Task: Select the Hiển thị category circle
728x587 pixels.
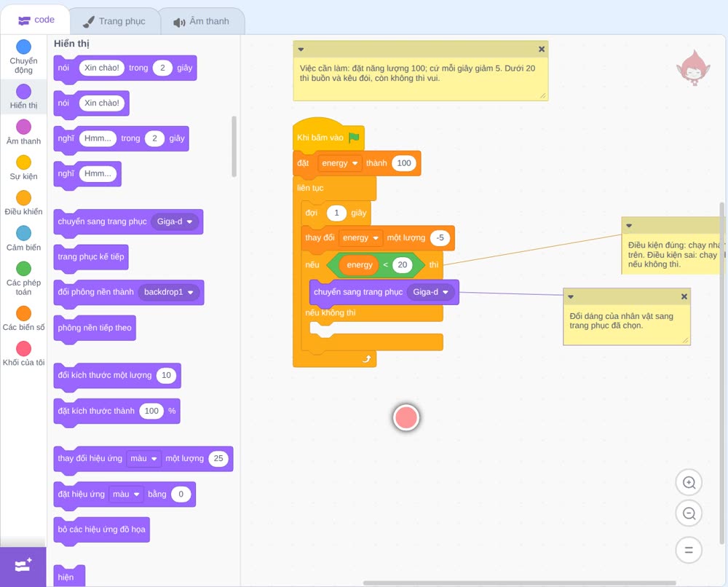Action: 24,92
